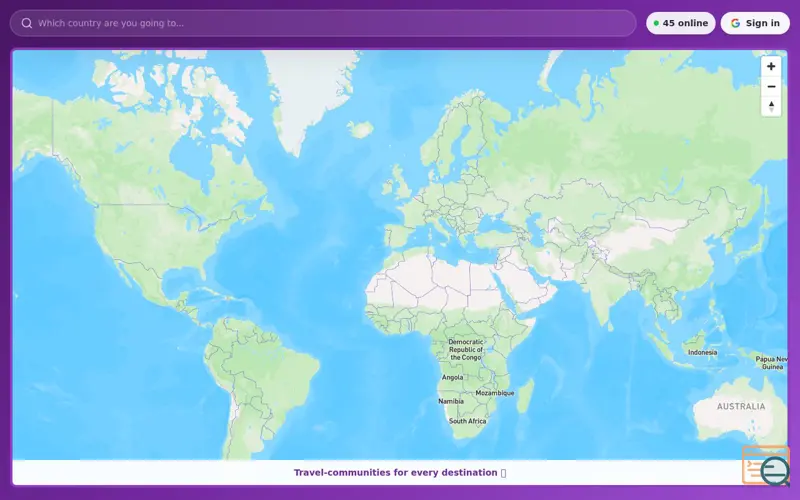Click the search magnifier icon
800x500 pixels.
click(x=27, y=23)
